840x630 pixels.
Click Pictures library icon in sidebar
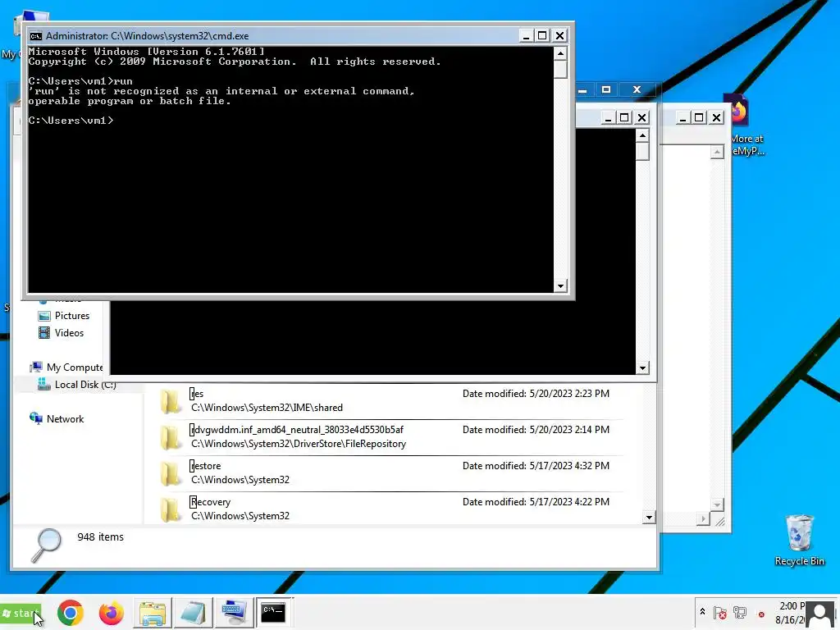tap(44, 316)
